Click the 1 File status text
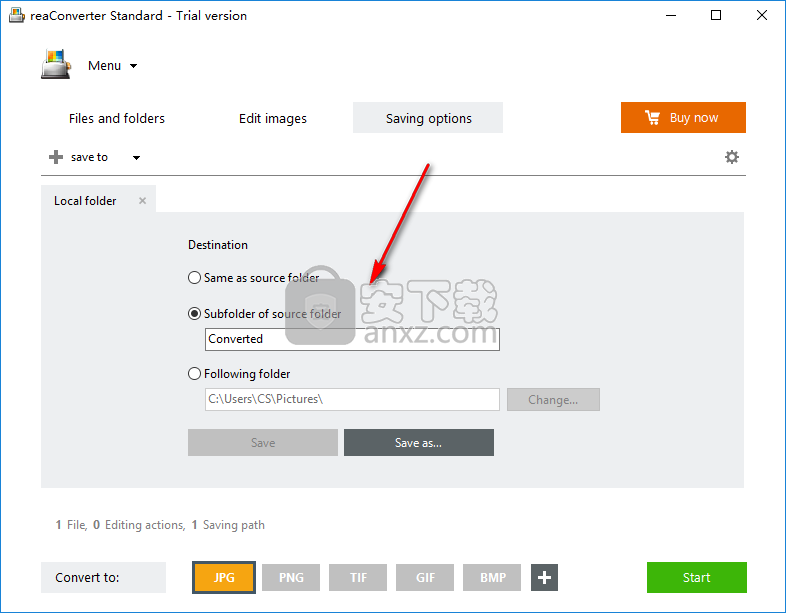Viewport: 786px width, 613px height. 71,525
